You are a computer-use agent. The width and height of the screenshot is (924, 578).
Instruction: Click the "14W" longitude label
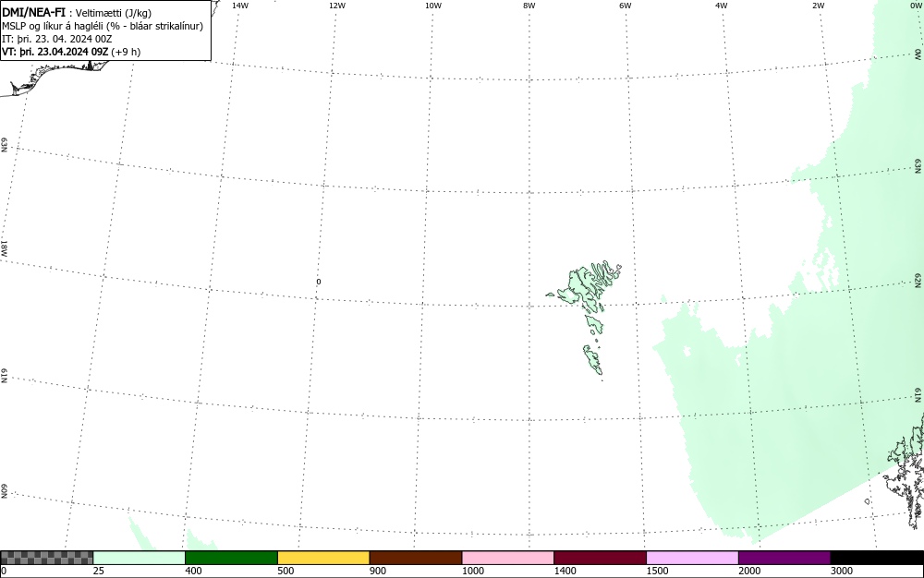tap(240, 6)
